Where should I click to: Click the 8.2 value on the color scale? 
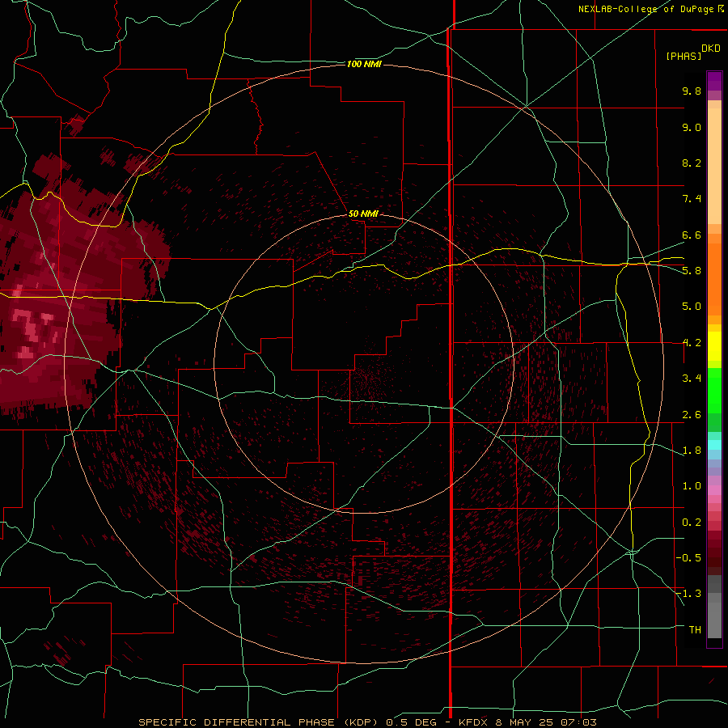(x=692, y=163)
